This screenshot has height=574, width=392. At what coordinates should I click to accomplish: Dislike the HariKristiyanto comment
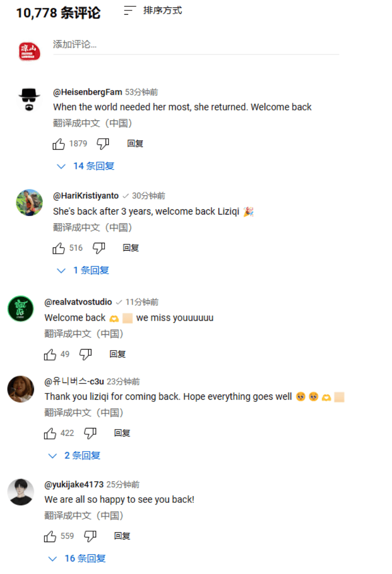coord(99,248)
